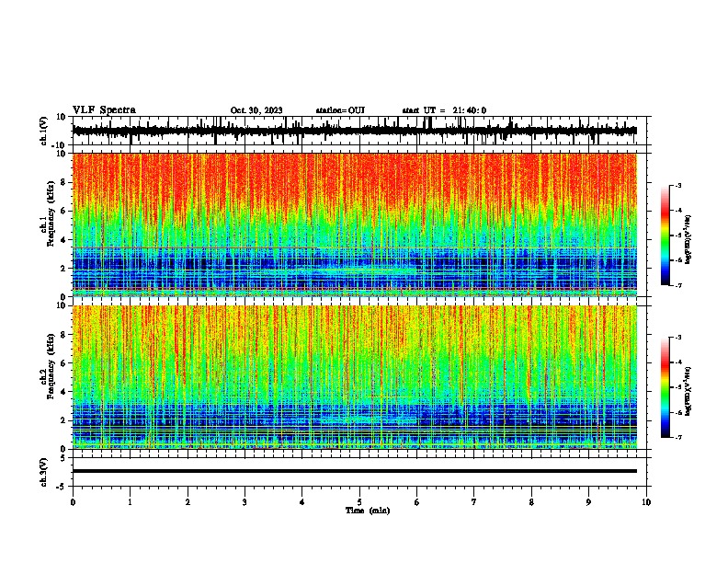Viewport: 728px width, 563px height.
Task: Click the "ch.3(V)" axis label
Action: [x=44, y=473]
